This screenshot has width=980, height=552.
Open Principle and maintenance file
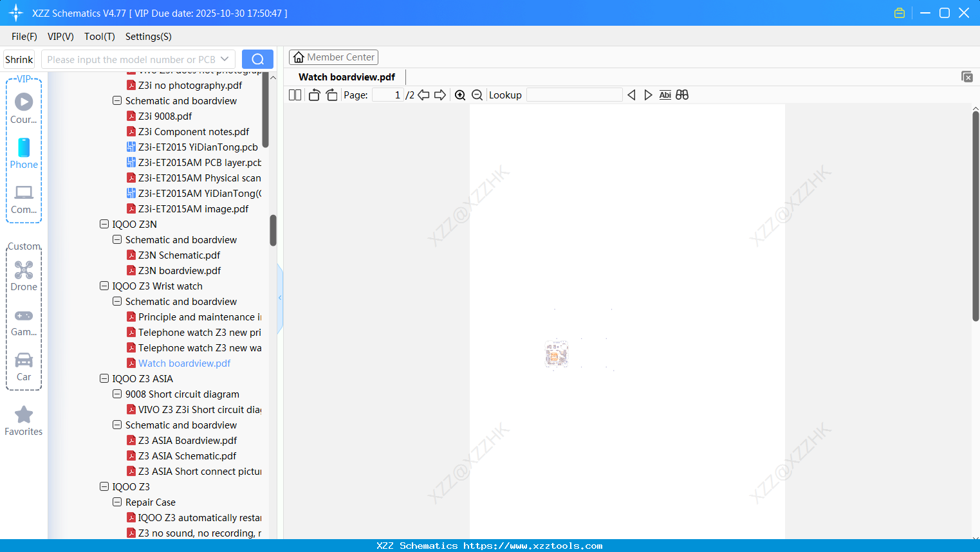coord(199,317)
